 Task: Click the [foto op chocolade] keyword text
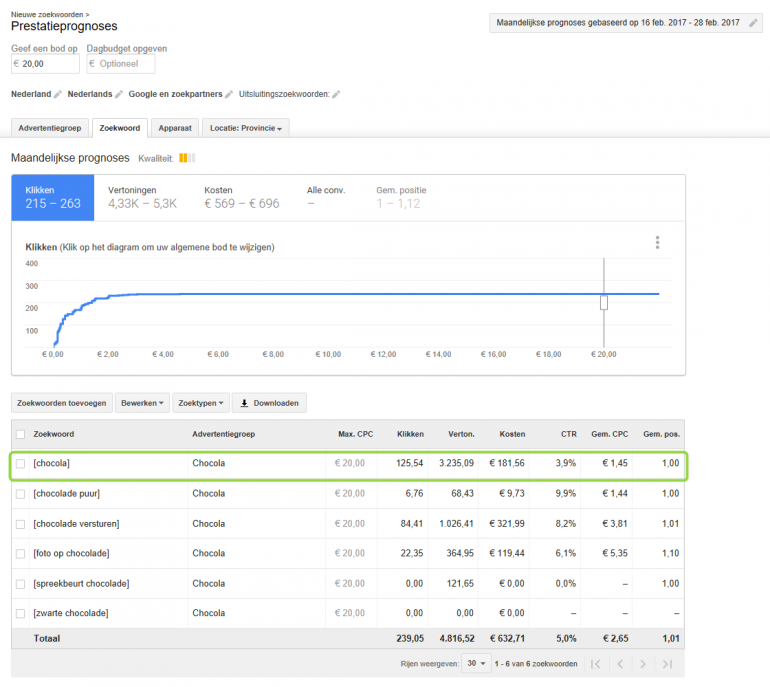point(71,553)
